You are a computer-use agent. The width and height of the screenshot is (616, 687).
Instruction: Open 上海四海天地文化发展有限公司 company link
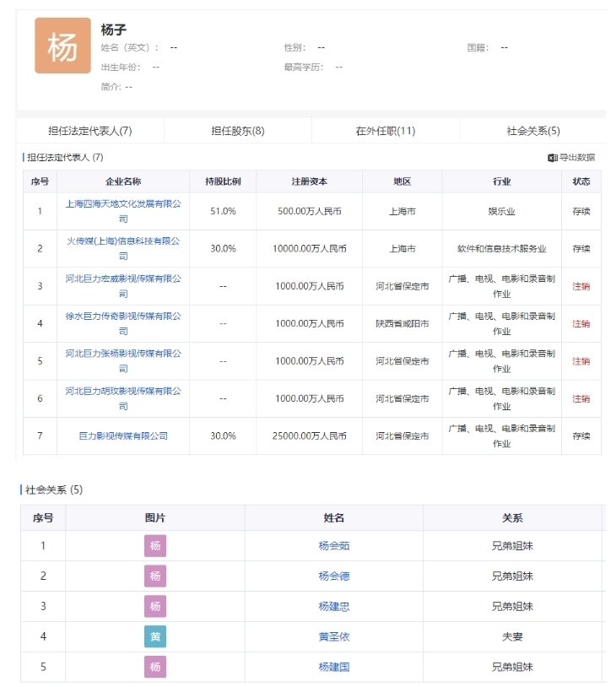coord(123,211)
